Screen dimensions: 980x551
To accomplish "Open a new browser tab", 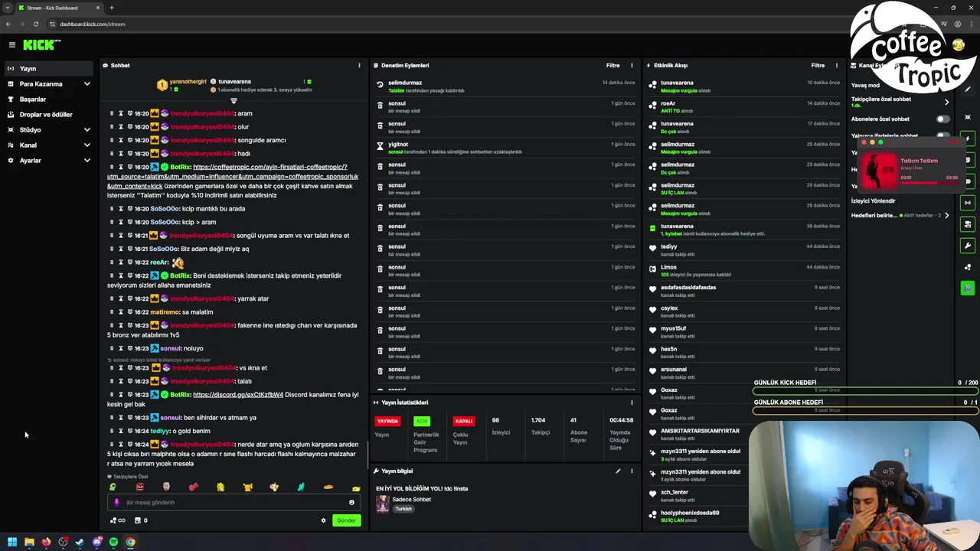I will (x=111, y=8).
